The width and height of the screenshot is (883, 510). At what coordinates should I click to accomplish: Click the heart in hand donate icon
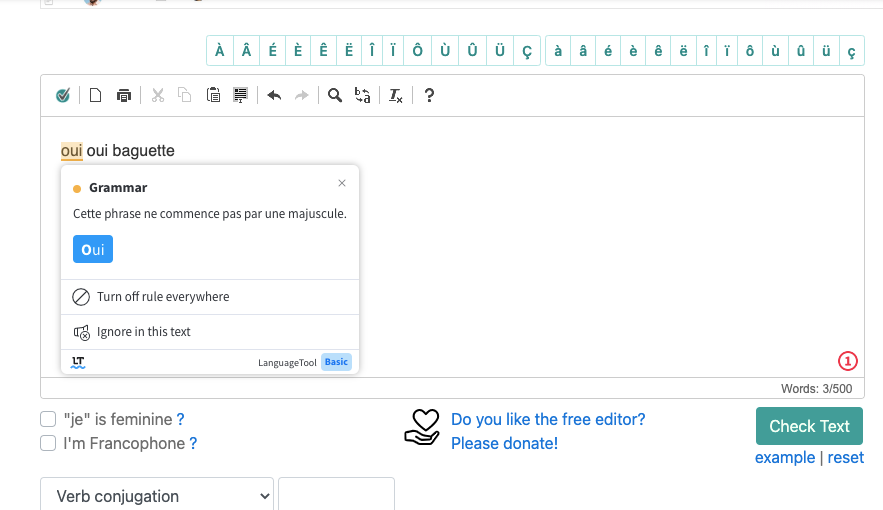click(422, 428)
